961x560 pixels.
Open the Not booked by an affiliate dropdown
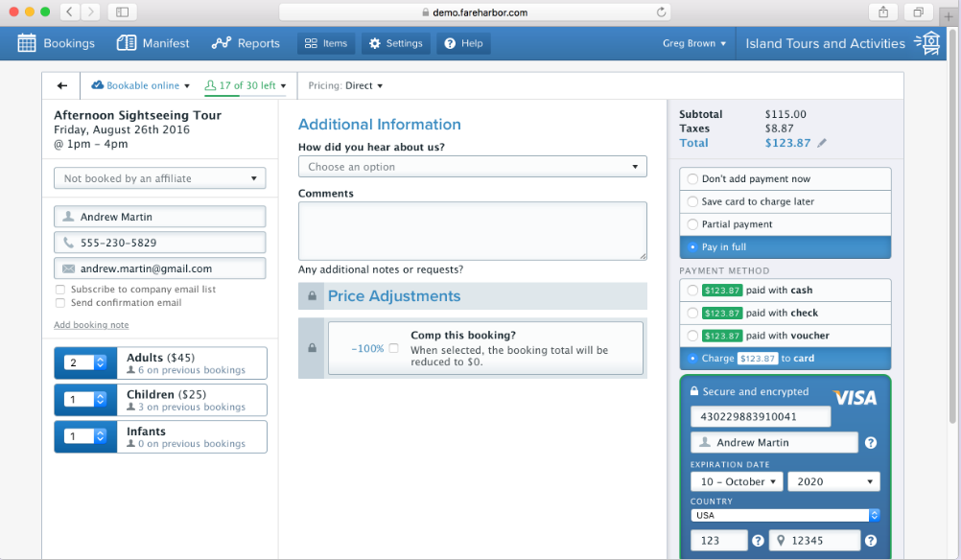pyautogui.click(x=160, y=178)
